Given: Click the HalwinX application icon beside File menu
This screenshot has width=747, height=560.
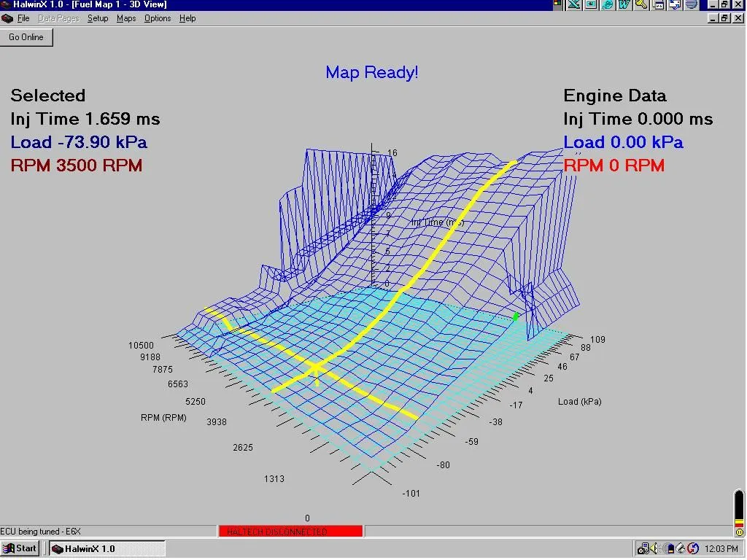Looking at the screenshot, I should (7, 18).
